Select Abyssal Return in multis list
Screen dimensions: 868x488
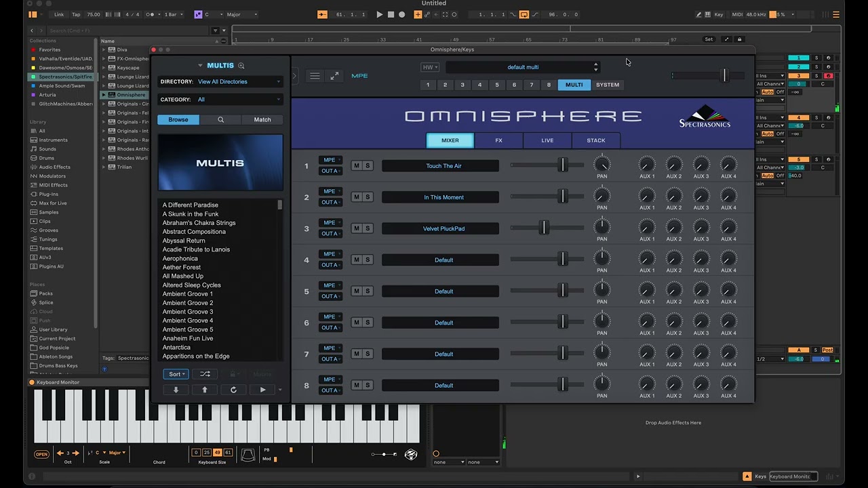[184, 241]
